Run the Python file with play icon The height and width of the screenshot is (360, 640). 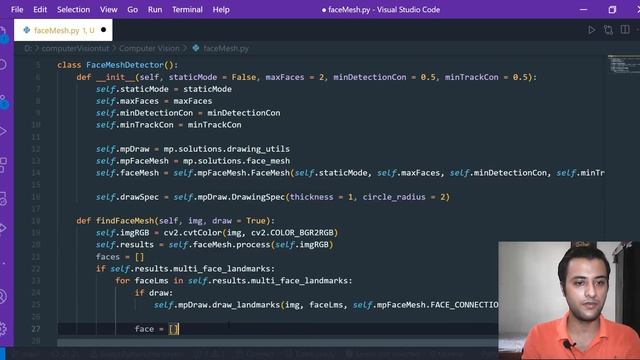(x=591, y=30)
